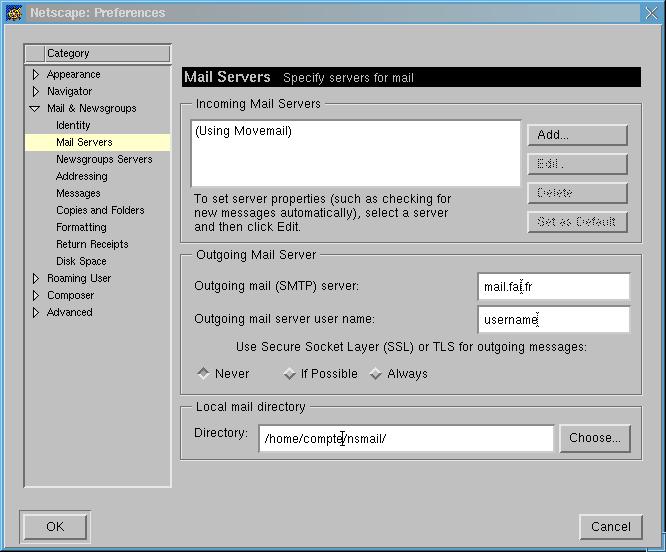Close the Preferences window
666x552 pixels.
[651, 13]
